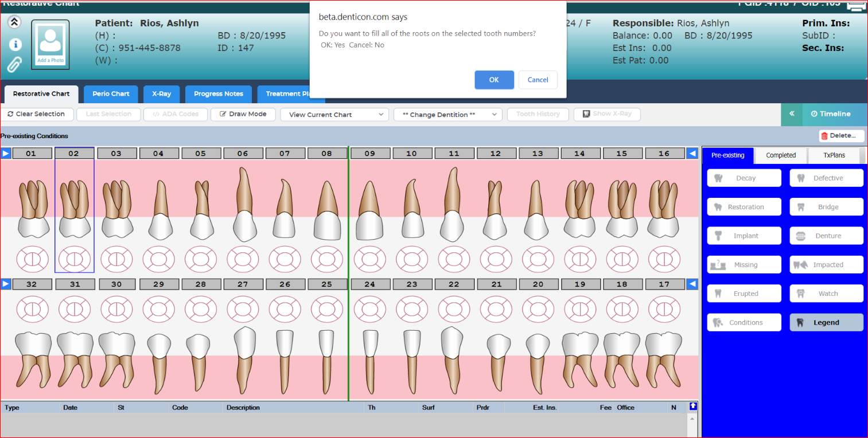Confirm filling roots by clicking OK

click(494, 80)
